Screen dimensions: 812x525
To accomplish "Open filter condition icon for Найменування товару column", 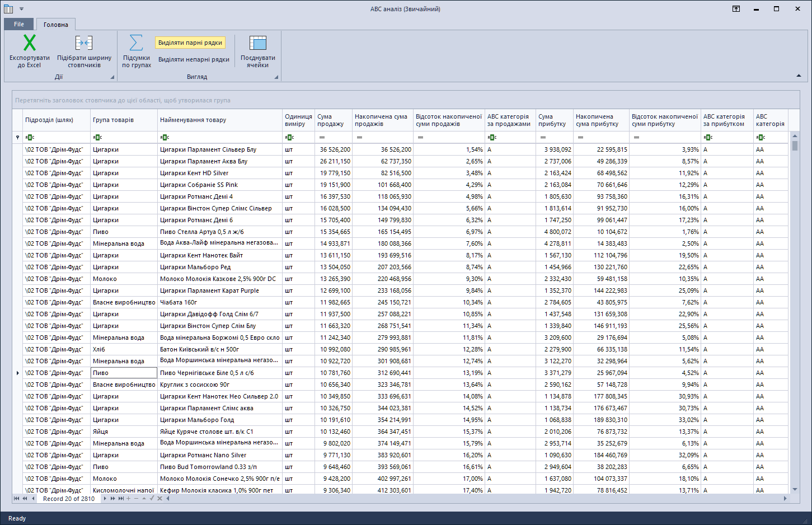I will coord(165,137).
